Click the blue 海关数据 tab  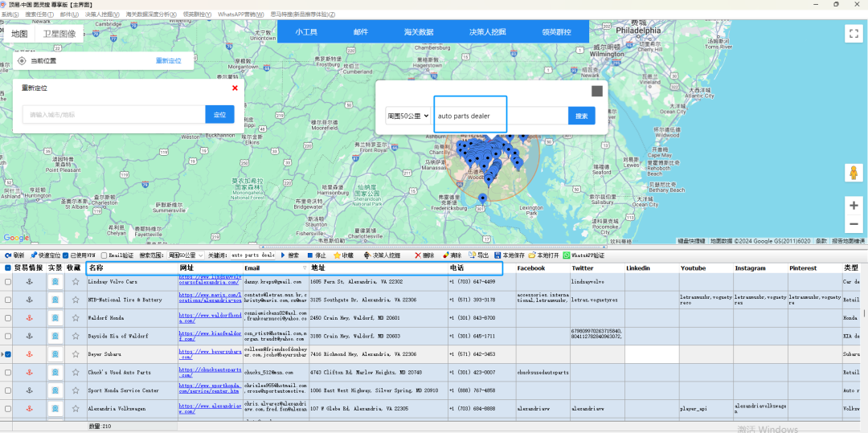tap(419, 32)
